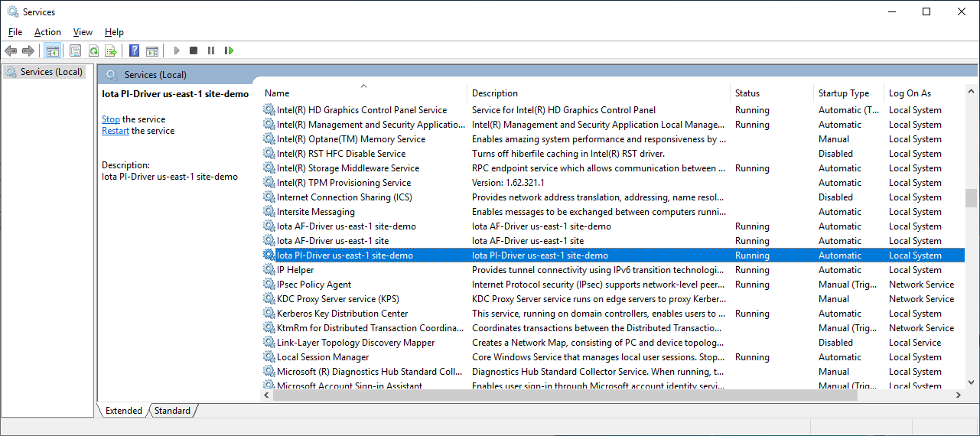This screenshot has width=980, height=436.
Task: Click the Services app icon in title bar
Action: tap(13, 11)
